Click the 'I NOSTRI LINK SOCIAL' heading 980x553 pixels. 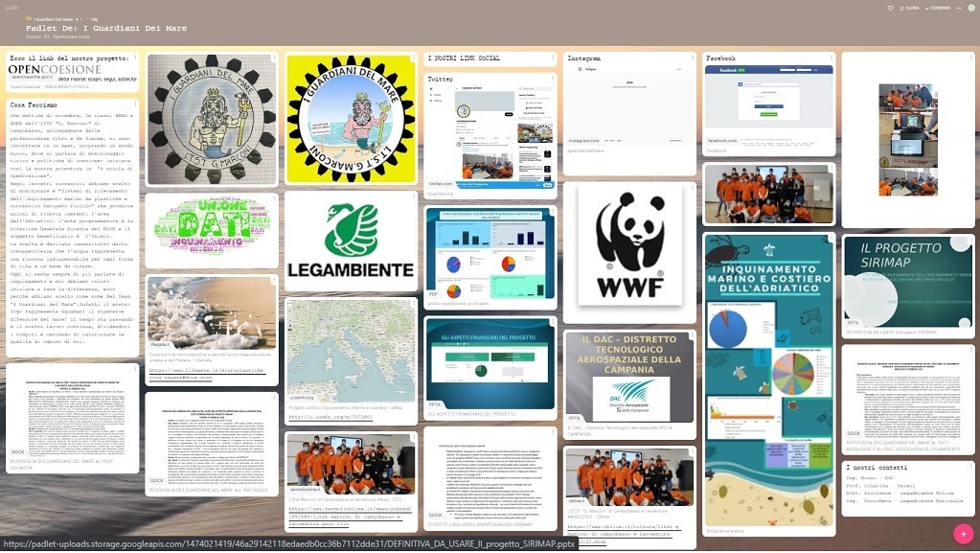[464, 58]
